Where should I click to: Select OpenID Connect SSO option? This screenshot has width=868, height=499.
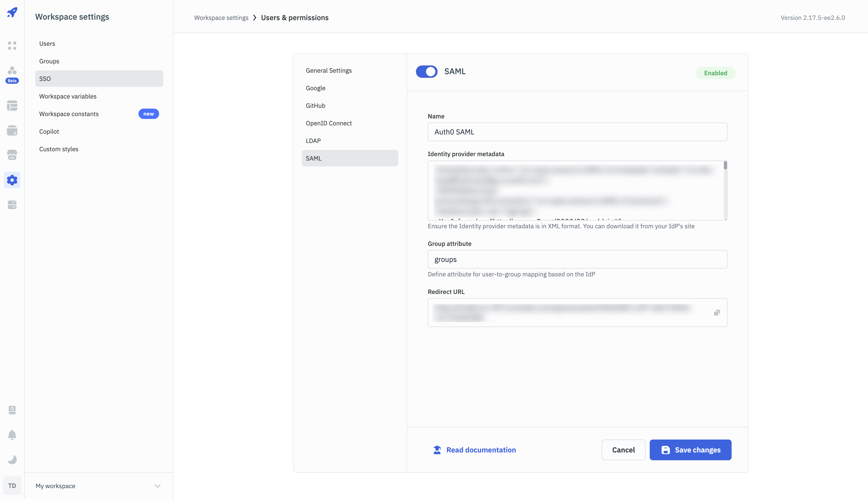pos(328,123)
